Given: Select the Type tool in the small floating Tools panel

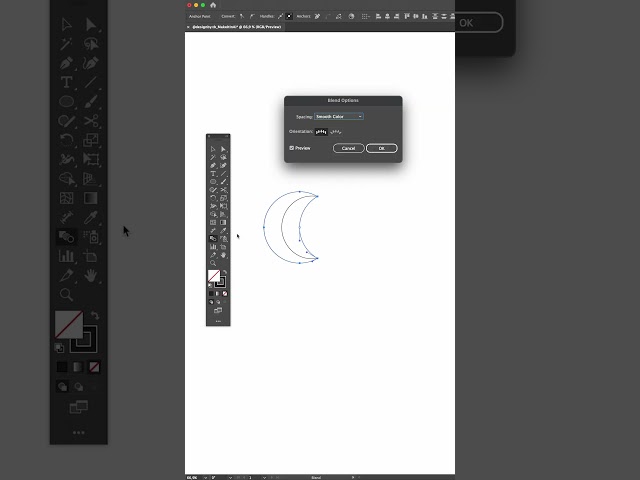Looking at the screenshot, I should click(x=213, y=173).
